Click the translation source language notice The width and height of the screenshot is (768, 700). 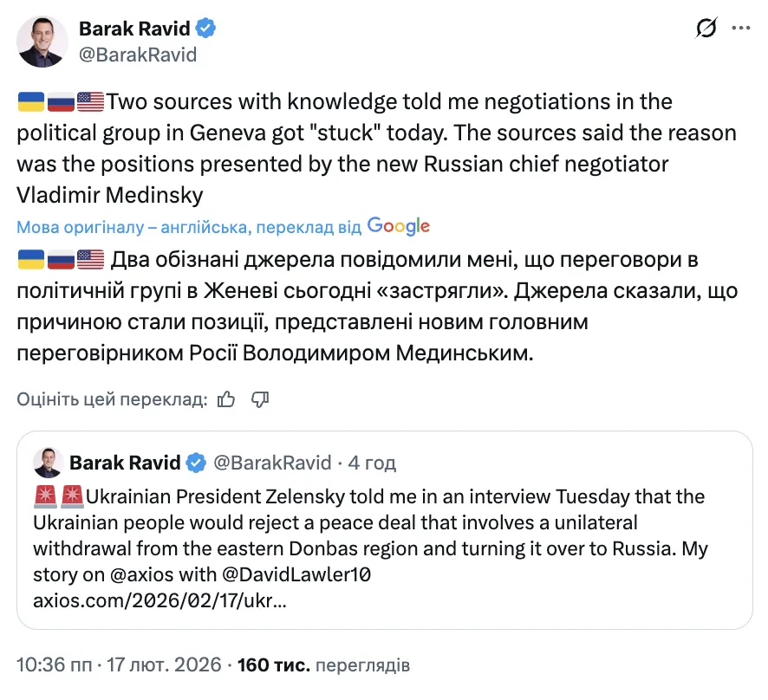coord(189,227)
